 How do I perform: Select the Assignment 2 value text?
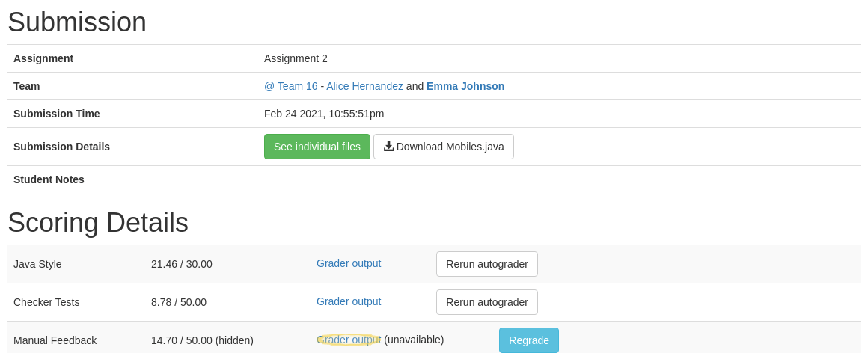(x=296, y=58)
